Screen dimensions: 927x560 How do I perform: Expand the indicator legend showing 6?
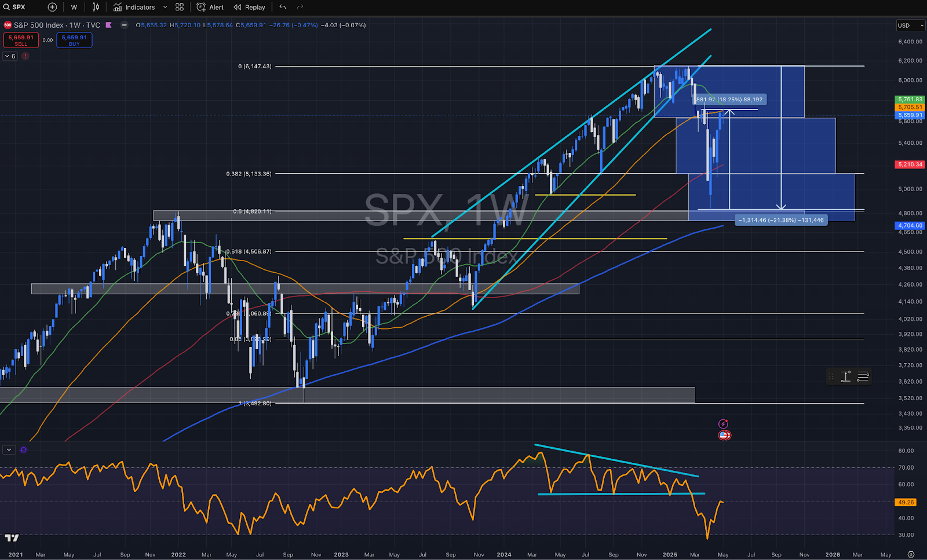tap(10, 56)
